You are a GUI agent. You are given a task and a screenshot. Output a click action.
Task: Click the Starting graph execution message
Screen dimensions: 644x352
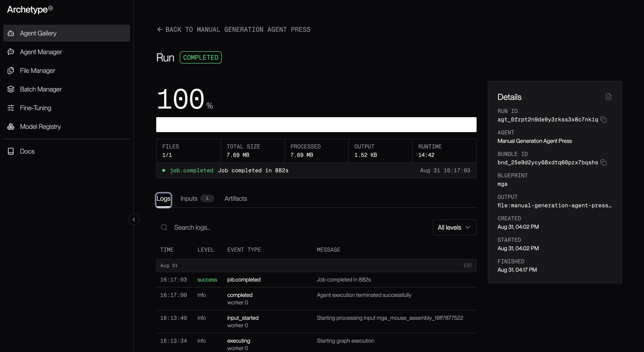tap(345, 341)
